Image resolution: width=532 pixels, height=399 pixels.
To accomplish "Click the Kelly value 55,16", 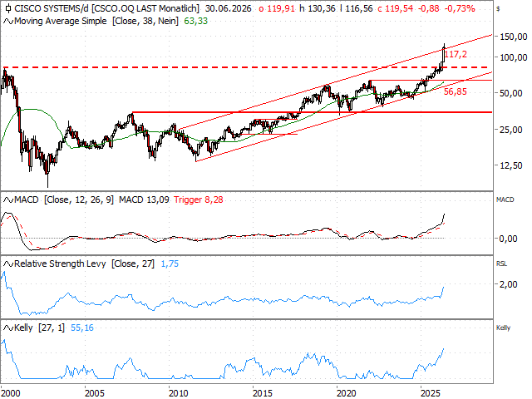I will pyautogui.click(x=82, y=328).
